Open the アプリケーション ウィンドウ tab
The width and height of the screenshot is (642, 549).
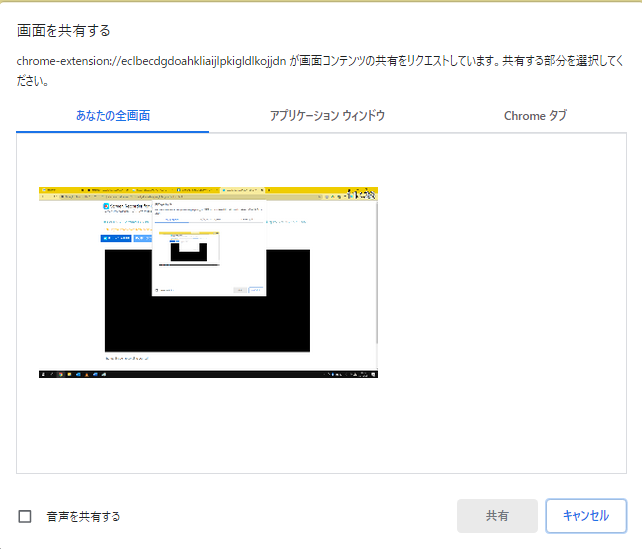click(327, 116)
